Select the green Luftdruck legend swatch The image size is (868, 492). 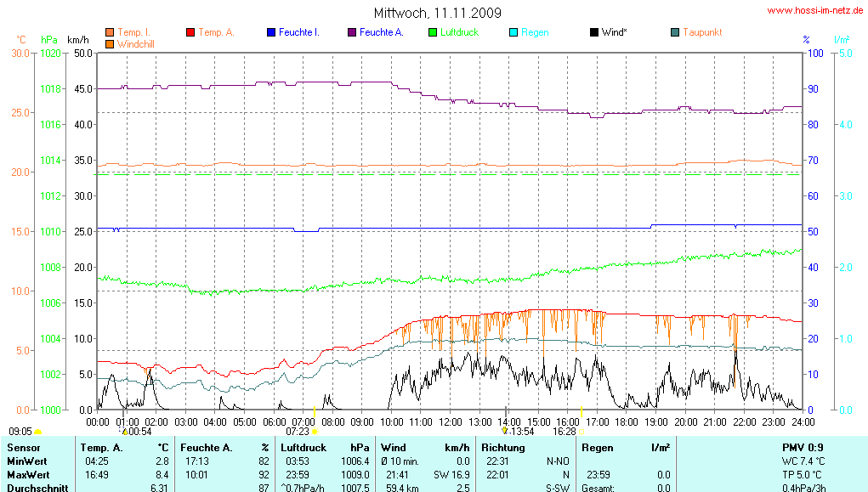(432, 32)
